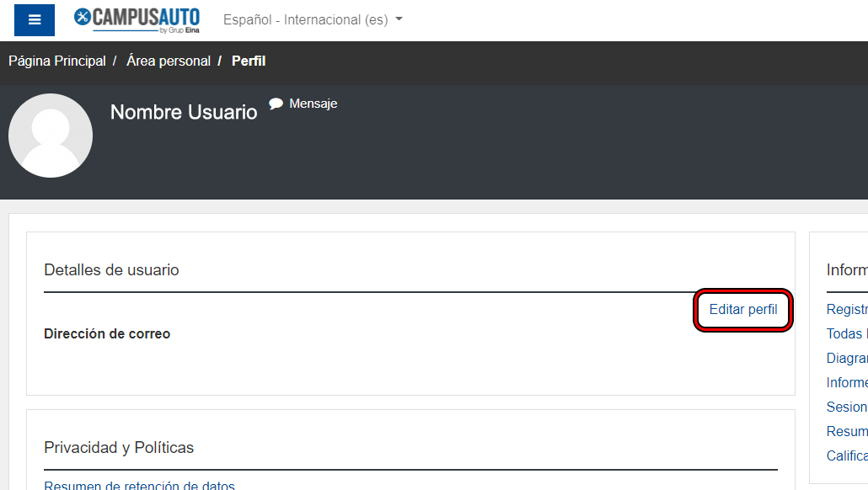Image resolution: width=868 pixels, height=490 pixels.
Task: Open the 'Registr…' link in right panel
Action: [847, 310]
